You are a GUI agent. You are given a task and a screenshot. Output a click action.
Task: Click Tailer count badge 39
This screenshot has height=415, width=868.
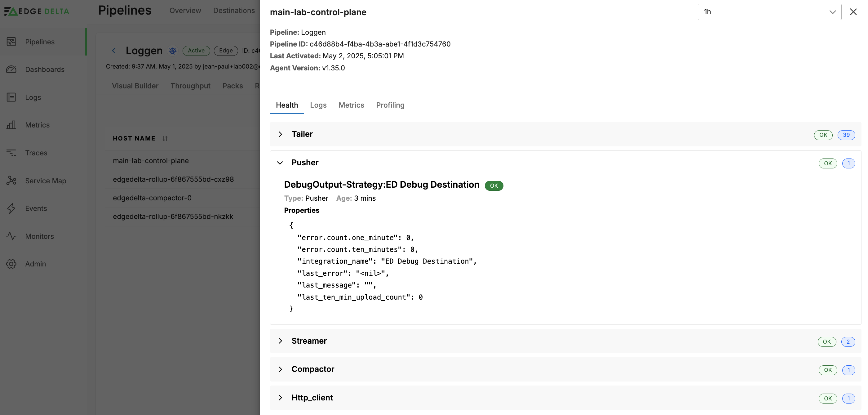click(846, 135)
